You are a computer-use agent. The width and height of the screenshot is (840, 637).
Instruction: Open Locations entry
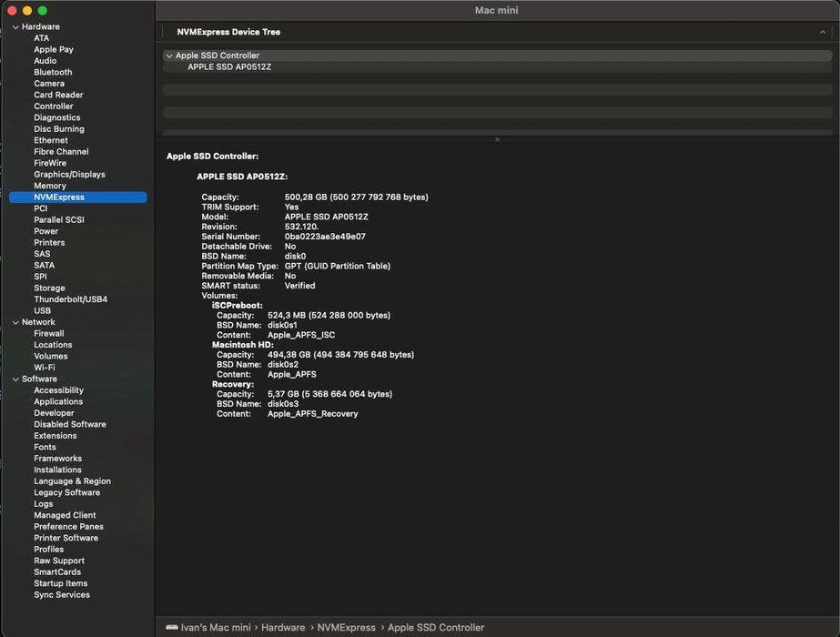pos(53,345)
